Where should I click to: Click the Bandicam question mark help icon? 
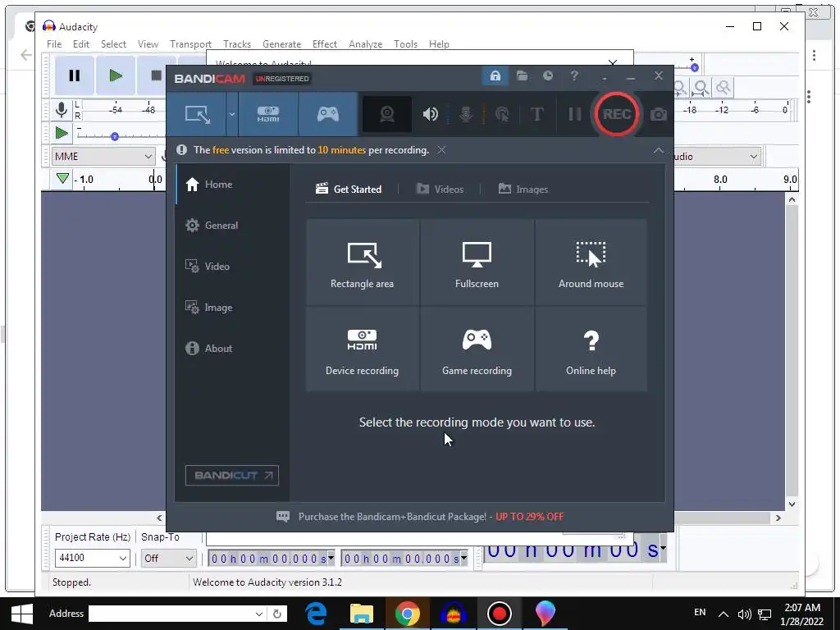574,76
